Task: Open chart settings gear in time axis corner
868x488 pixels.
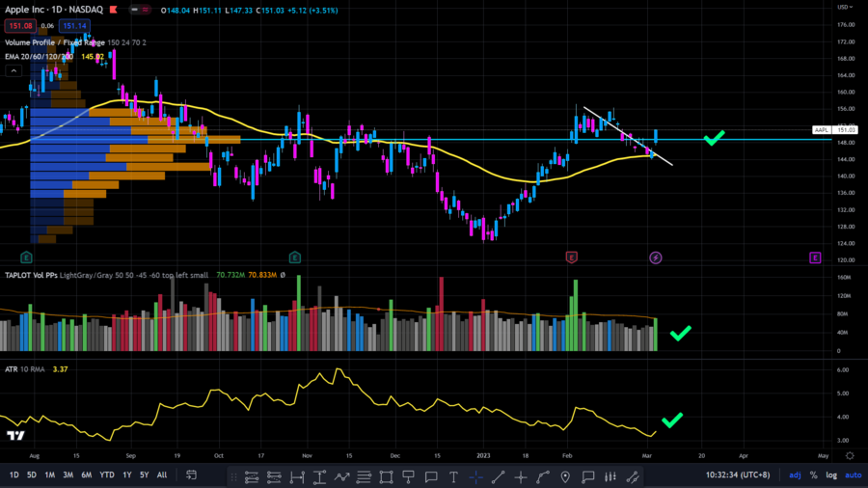Action: (x=850, y=456)
